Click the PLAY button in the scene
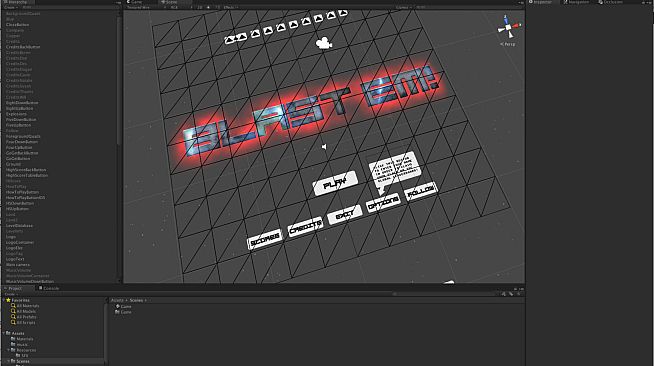 point(335,183)
